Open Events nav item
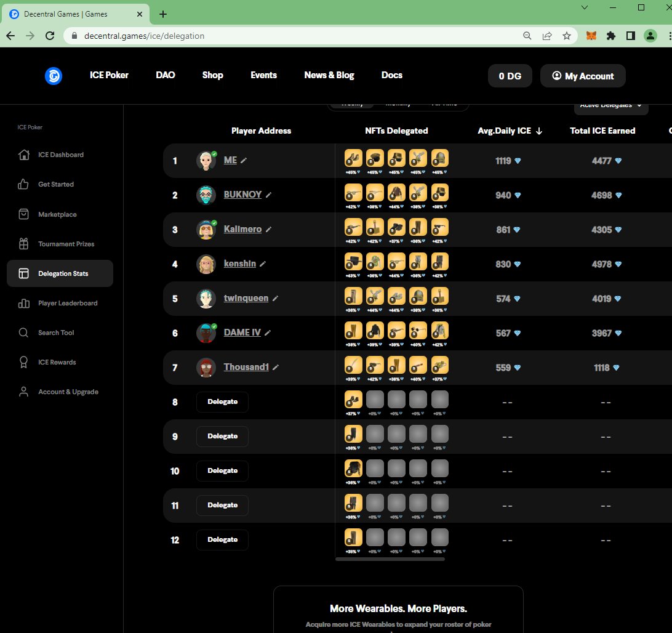 point(263,75)
